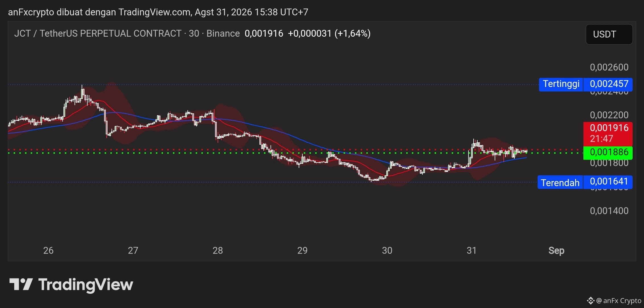Click the 0,001800 price axis label
The width and height of the screenshot is (644, 308).
609,163
